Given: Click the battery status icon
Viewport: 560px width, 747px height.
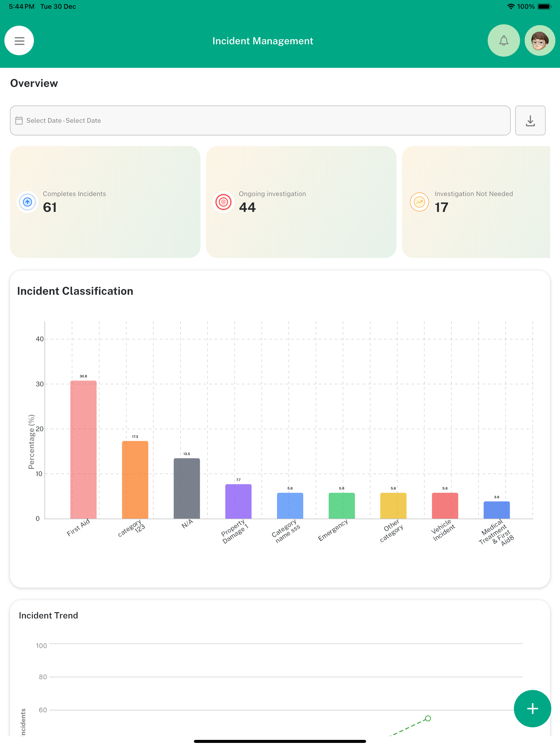Looking at the screenshot, I should [x=544, y=6].
